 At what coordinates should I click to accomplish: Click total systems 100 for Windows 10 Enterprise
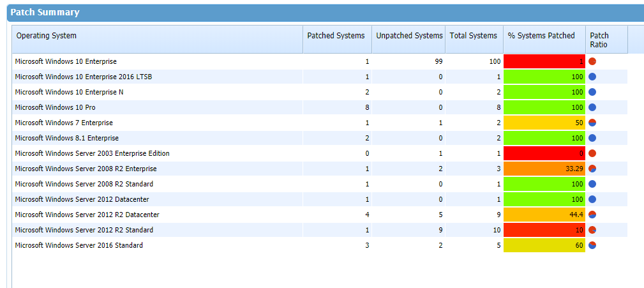point(495,62)
